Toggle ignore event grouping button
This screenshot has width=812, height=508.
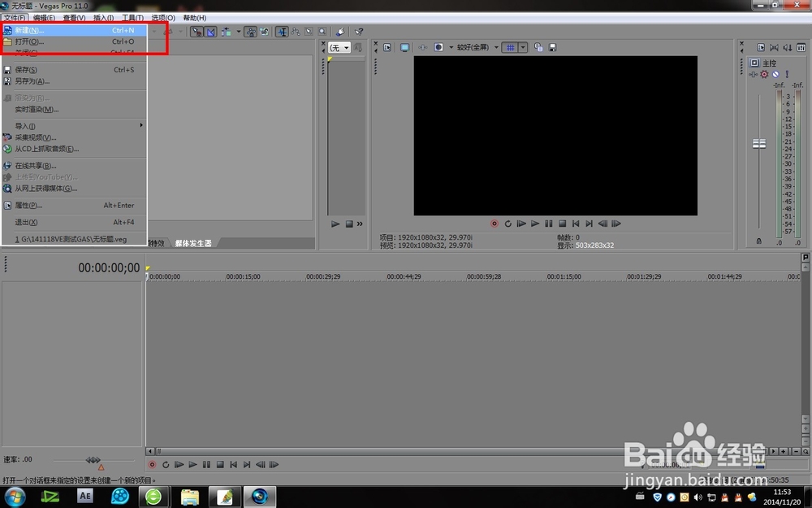(x=265, y=33)
